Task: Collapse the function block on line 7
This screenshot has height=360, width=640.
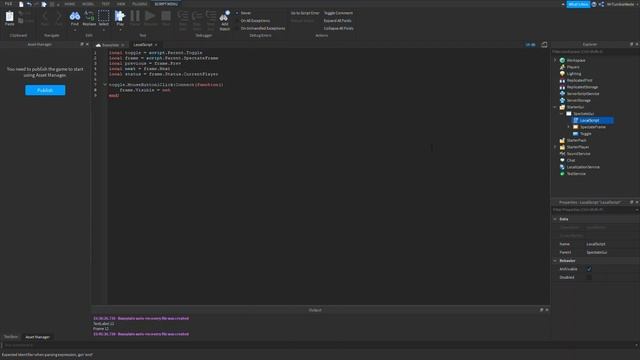Action: click(x=105, y=85)
